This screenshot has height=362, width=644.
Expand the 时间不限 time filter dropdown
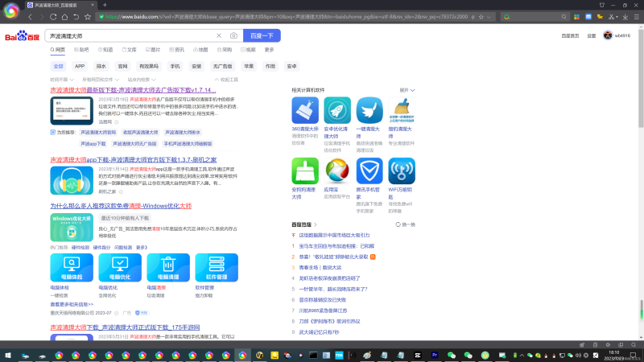coord(62,80)
